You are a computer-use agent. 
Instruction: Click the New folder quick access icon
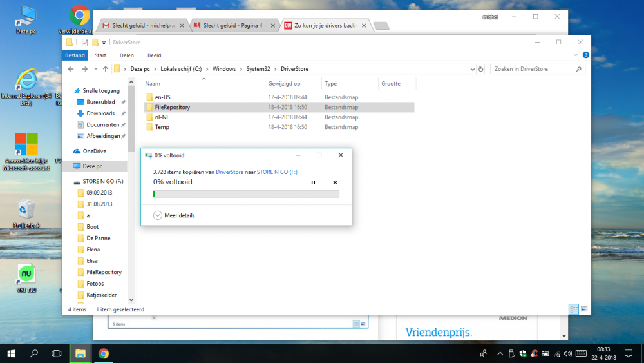[95, 43]
